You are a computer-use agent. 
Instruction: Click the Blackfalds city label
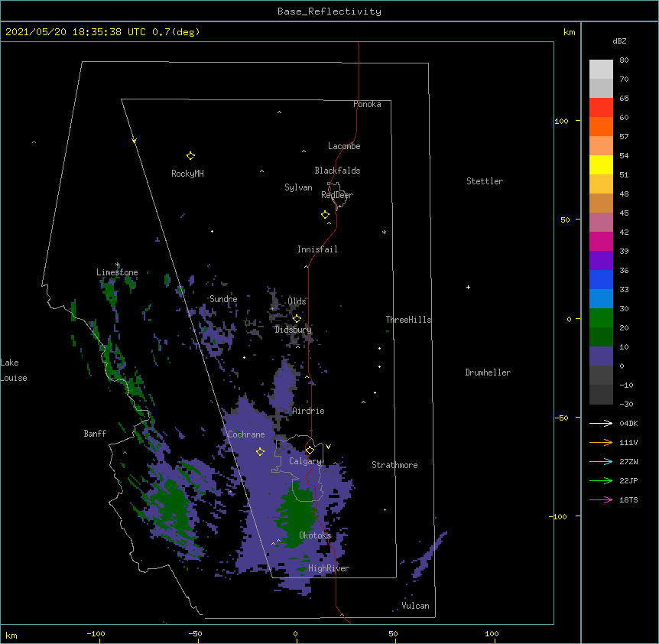pos(337,171)
